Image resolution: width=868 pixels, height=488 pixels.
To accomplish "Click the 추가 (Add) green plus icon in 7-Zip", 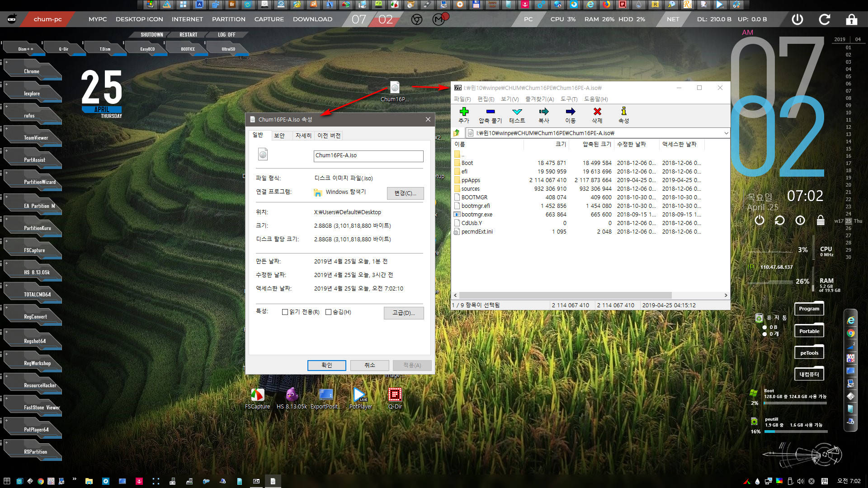I will (464, 112).
